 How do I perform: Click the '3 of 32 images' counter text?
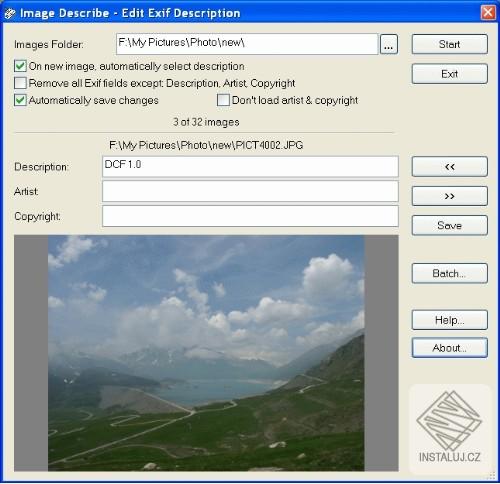tap(206, 122)
